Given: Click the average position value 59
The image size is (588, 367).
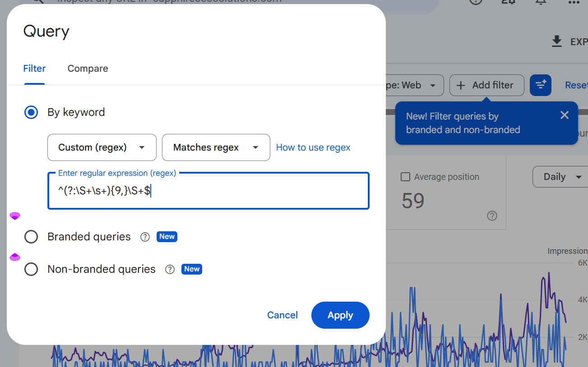Looking at the screenshot, I should [413, 201].
